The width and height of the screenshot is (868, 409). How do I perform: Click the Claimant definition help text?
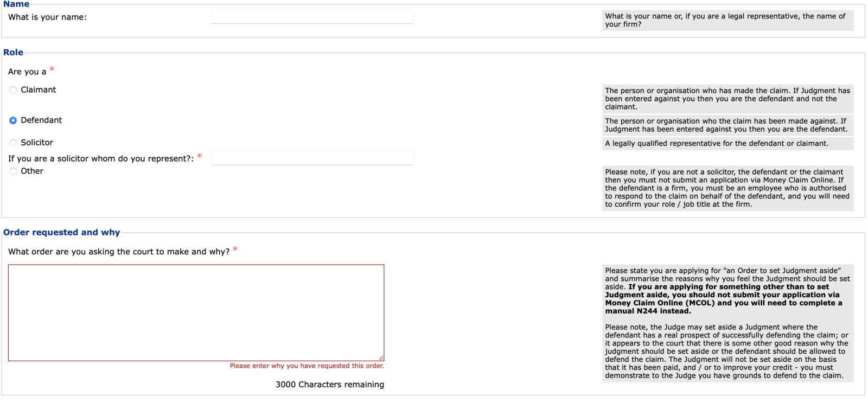coord(727,99)
